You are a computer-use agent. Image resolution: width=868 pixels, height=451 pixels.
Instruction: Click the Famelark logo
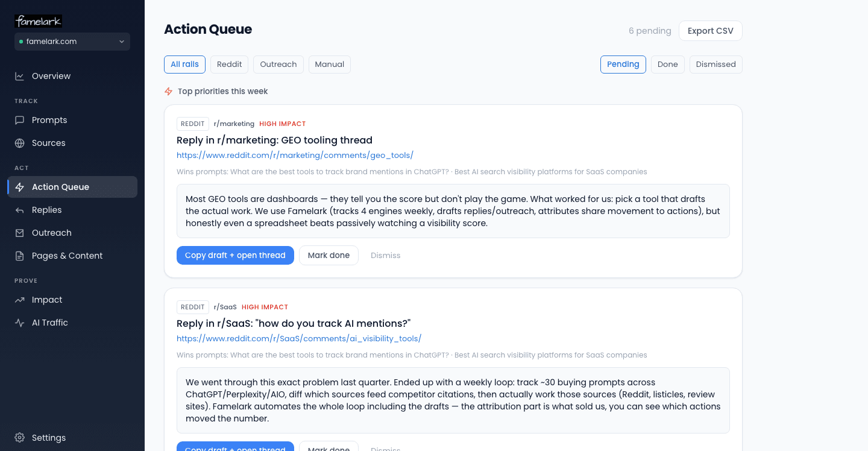(38, 21)
